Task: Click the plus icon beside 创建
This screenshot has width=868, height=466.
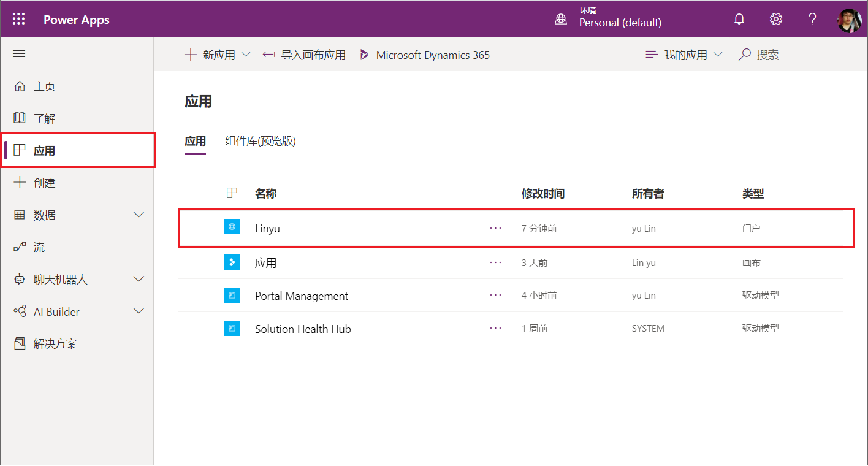Action: [x=20, y=183]
